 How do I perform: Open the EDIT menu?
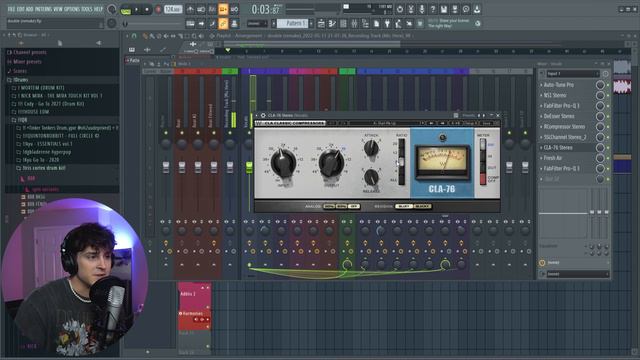point(21,9)
